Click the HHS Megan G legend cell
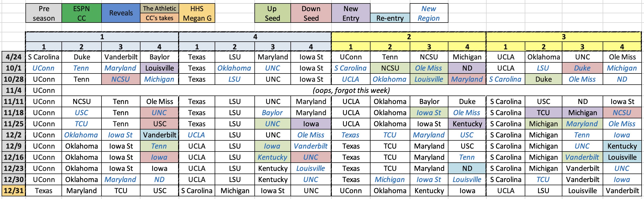The image size is (644, 199). coord(197,13)
